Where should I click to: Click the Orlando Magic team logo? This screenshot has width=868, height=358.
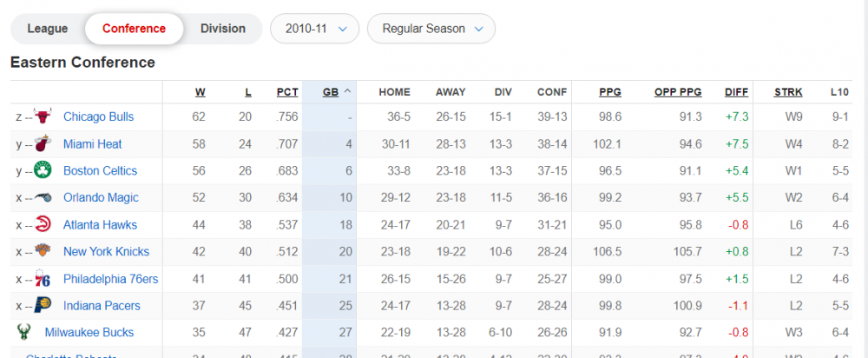(x=43, y=197)
